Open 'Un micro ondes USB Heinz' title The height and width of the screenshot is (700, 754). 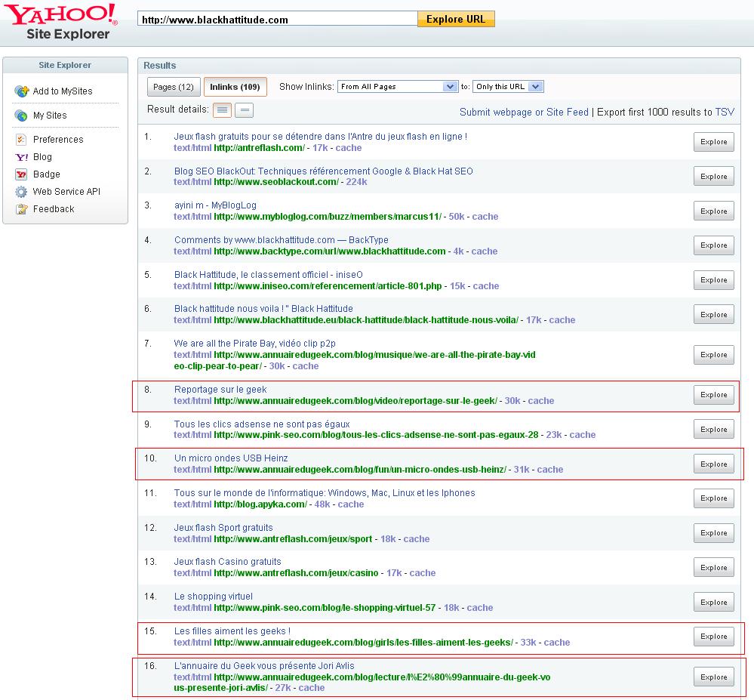point(231,458)
